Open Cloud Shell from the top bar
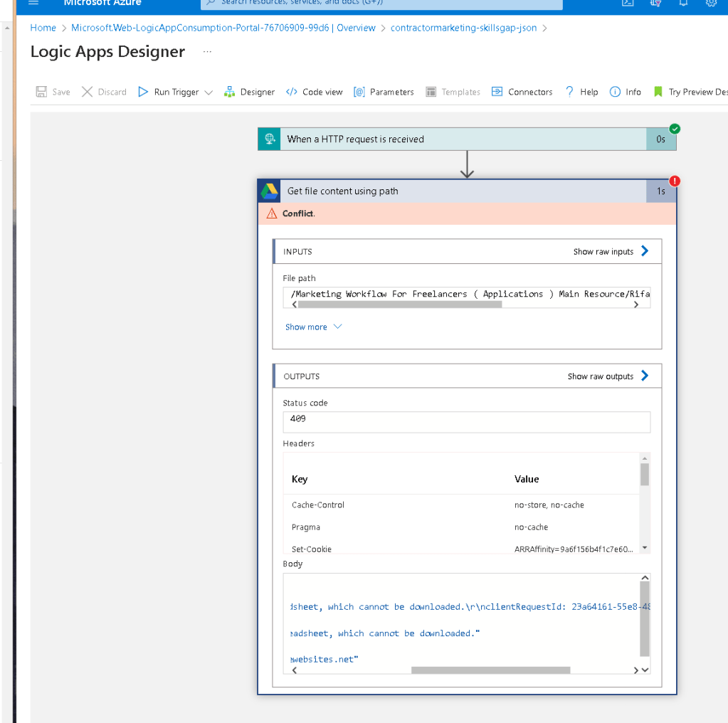728x723 pixels. coord(628,3)
